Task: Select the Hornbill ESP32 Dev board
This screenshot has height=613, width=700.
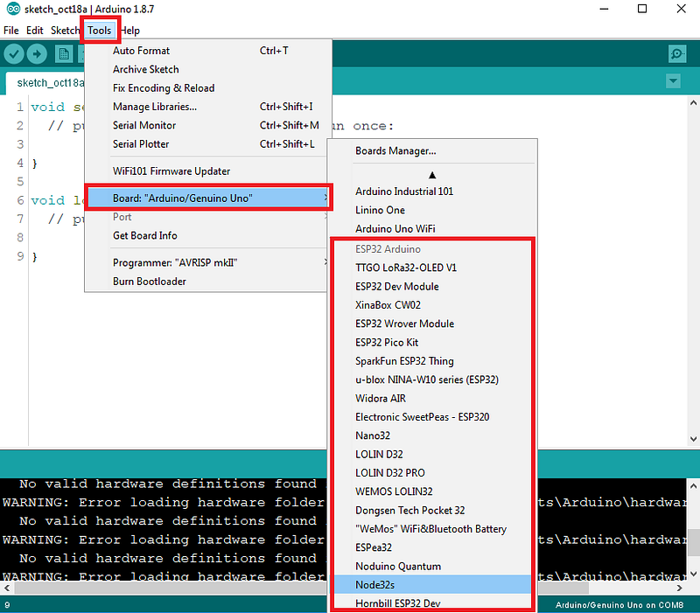Action: coord(432,603)
